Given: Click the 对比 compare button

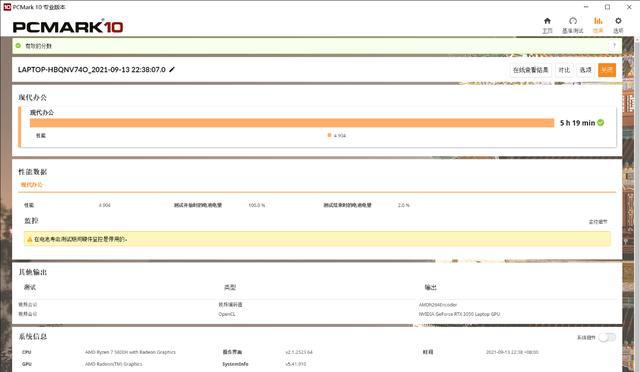Looking at the screenshot, I should (x=564, y=70).
